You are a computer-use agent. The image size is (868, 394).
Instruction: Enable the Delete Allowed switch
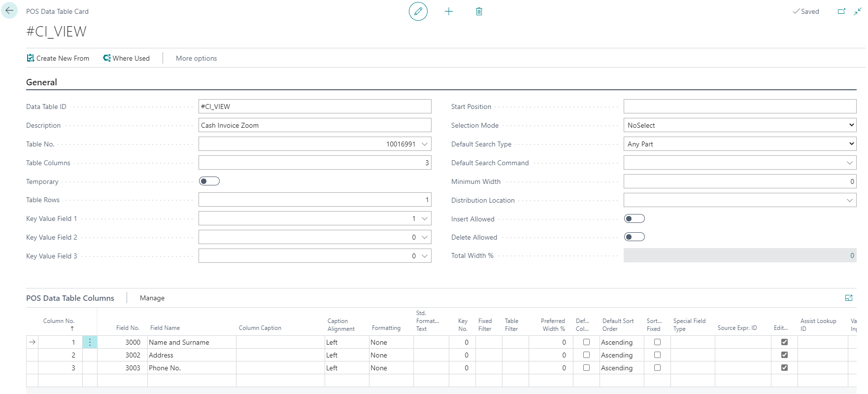click(x=634, y=237)
